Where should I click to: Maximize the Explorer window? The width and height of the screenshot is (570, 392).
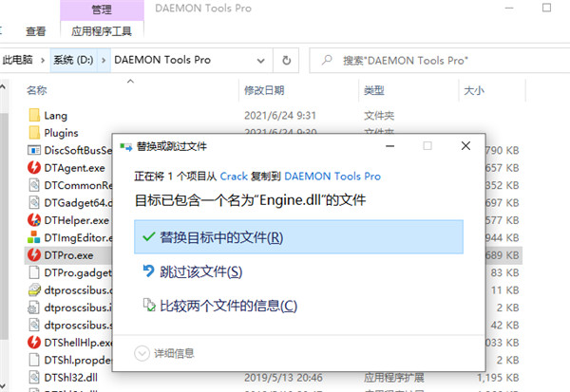pyautogui.click(x=546, y=8)
